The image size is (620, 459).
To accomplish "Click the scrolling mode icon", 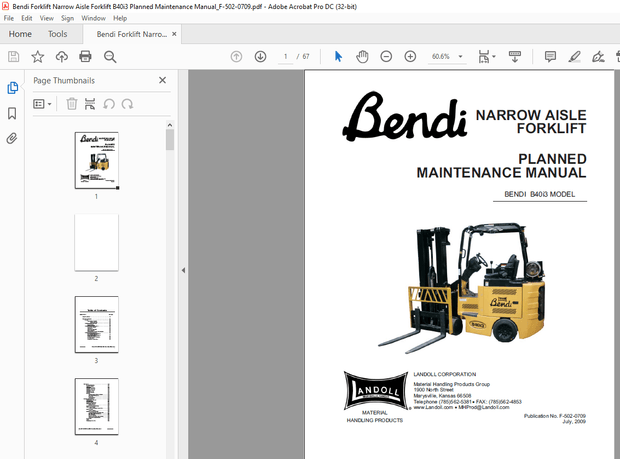I will [515, 57].
